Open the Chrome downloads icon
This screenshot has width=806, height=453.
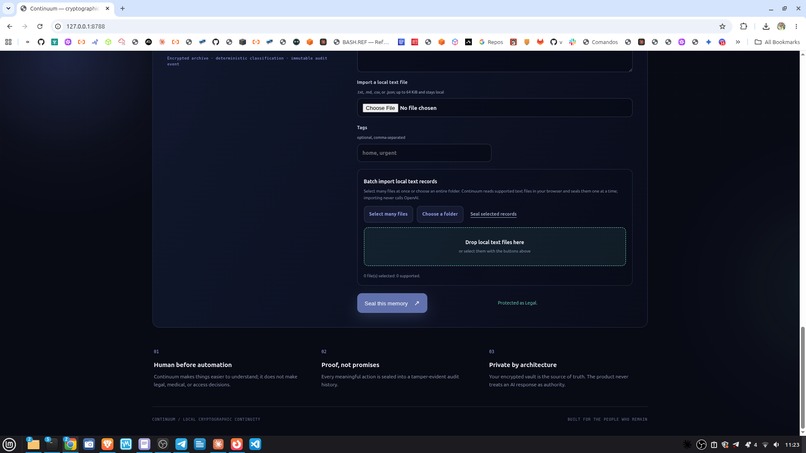766,26
